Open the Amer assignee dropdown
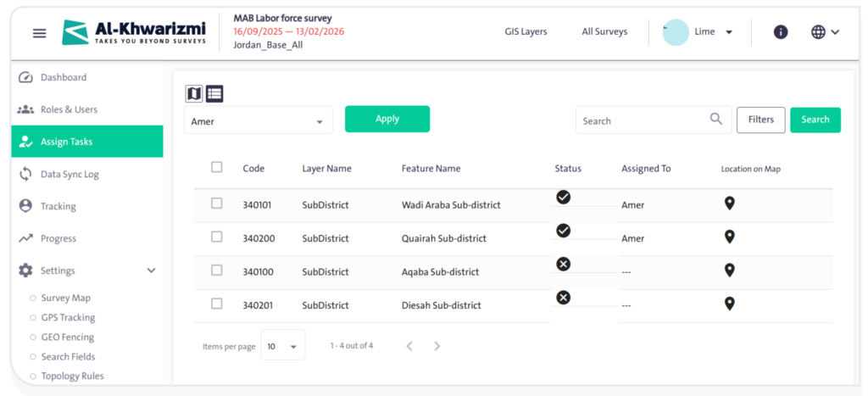The image size is (868, 396). click(258, 121)
